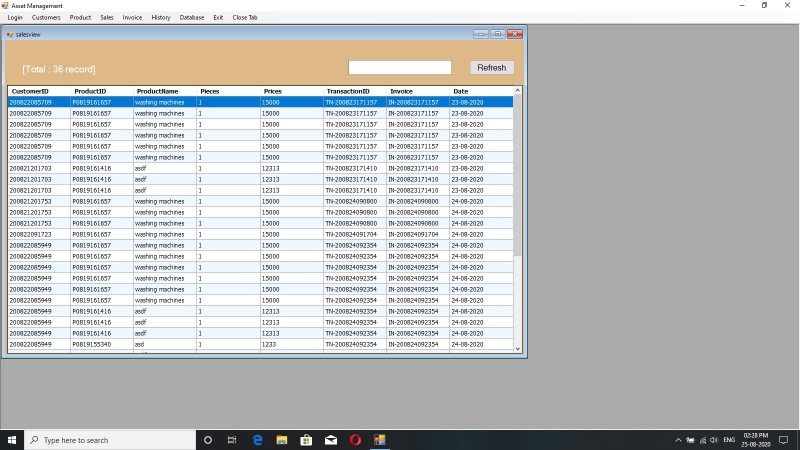This screenshot has height=450, width=800.
Task: Open Cortana circle icon on taskbar
Action: pyautogui.click(x=208, y=440)
